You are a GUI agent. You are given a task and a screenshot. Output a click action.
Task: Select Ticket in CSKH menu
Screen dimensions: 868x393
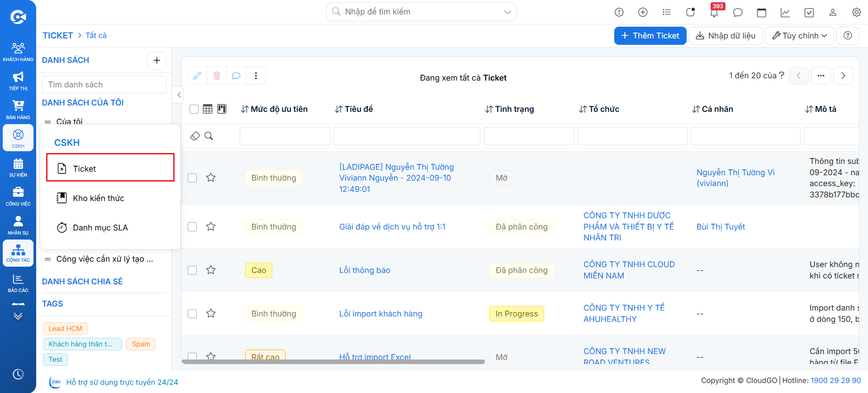(x=110, y=169)
